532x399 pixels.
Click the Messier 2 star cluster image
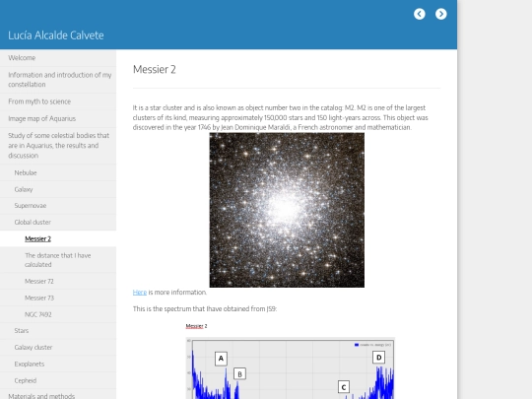point(287,210)
